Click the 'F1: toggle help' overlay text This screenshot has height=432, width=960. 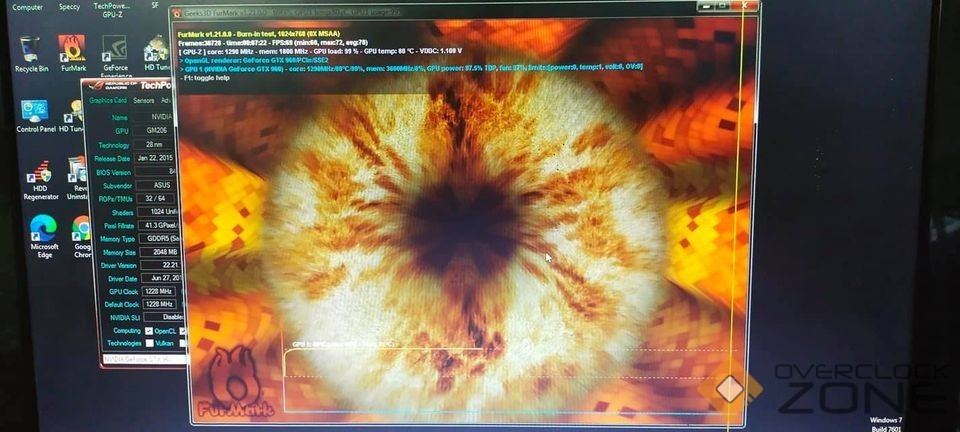pyautogui.click(x=206, y=78)
